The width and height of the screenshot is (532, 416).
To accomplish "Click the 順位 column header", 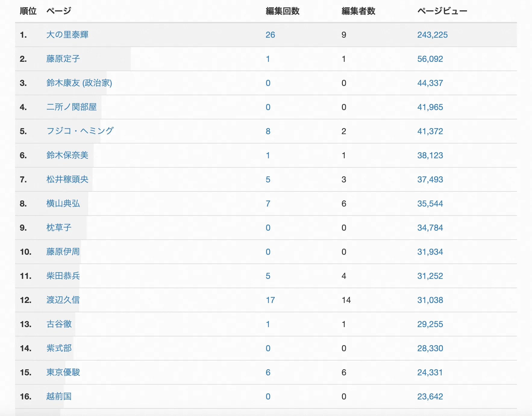I will coord(28,11).
